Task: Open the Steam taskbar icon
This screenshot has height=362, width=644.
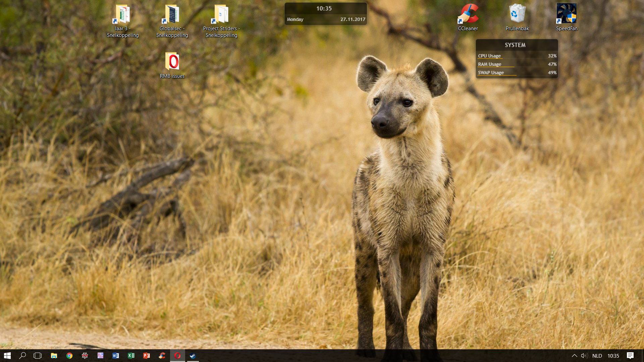Action: [193, 356]
